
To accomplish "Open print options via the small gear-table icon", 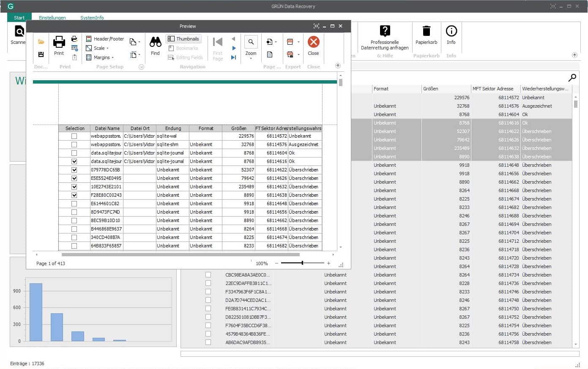I will [74, 48].
